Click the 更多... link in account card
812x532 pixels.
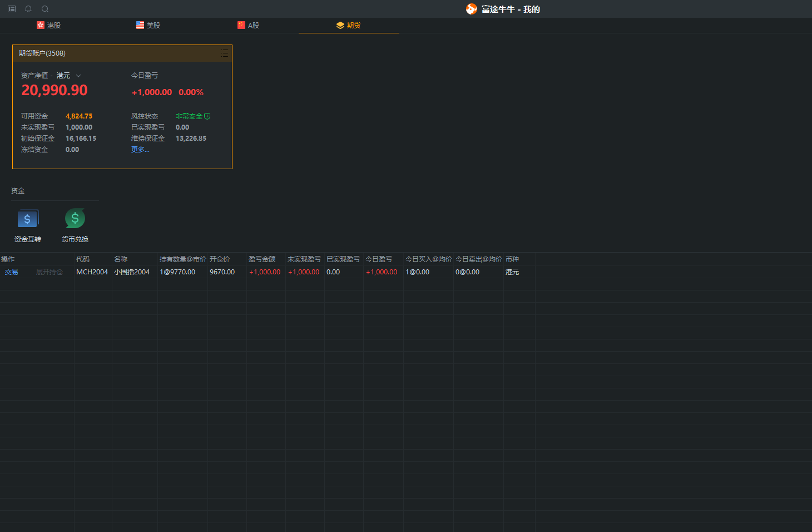click(140, 150)
